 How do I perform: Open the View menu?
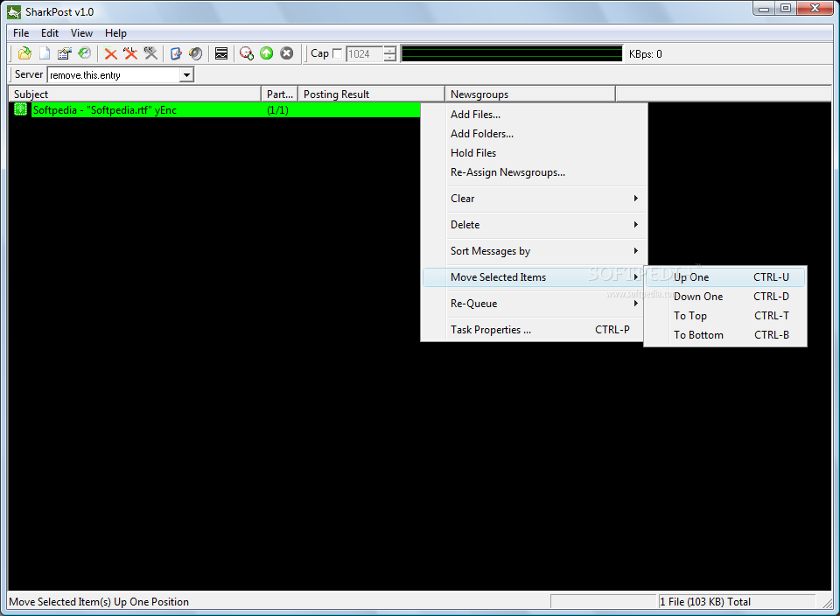tap(81, 33)
